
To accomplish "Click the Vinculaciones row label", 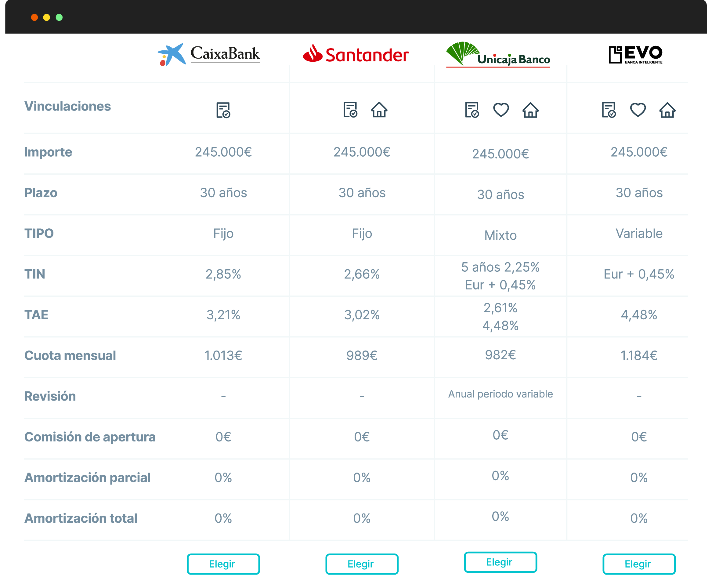I will point(67,106).
